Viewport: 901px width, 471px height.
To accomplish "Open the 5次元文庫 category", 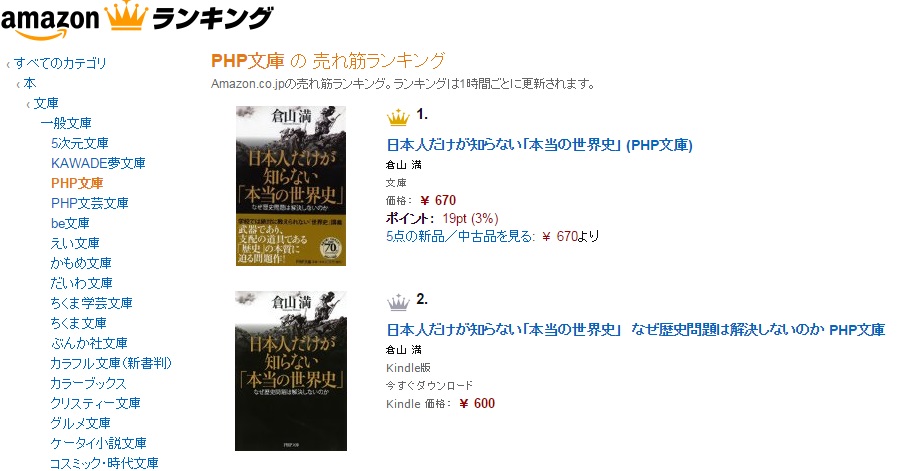I will click(x=79, y=143).
